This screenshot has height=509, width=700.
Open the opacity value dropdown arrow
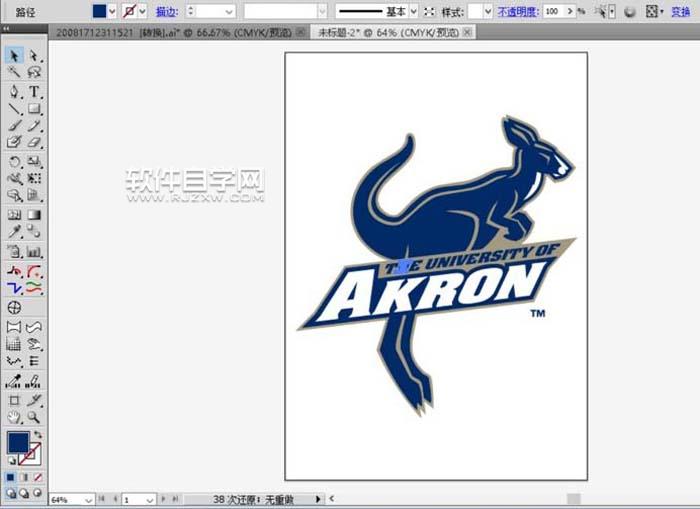[583, 11]
